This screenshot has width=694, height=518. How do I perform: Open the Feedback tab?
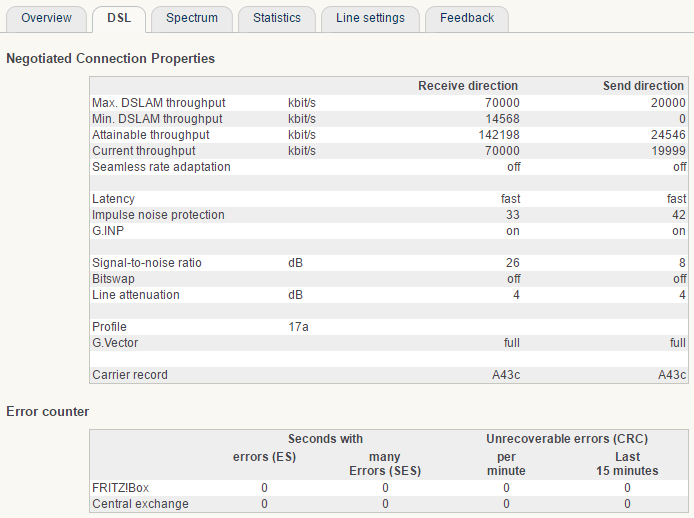466,18
